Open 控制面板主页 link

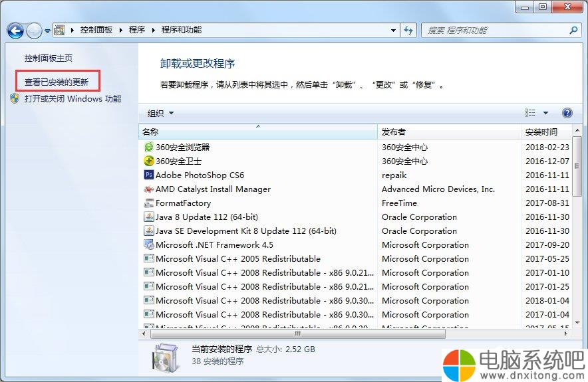tap(49, 58)
